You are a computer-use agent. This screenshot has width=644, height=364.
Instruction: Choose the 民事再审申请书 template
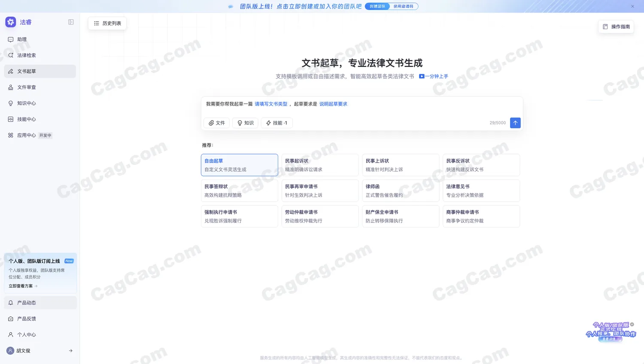(x=320, y=191)
